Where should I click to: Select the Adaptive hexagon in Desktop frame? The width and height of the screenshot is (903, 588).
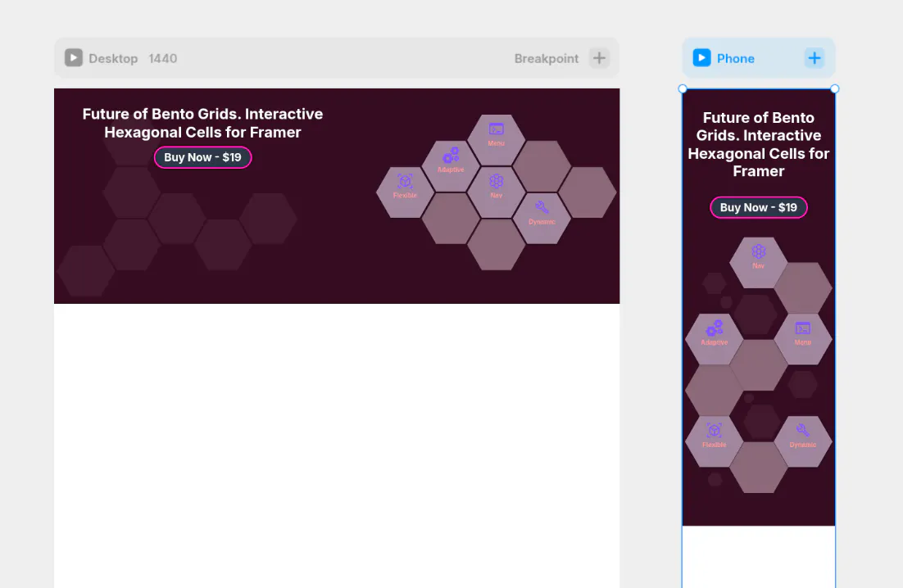pyautogui.click(x=451, y=166)
